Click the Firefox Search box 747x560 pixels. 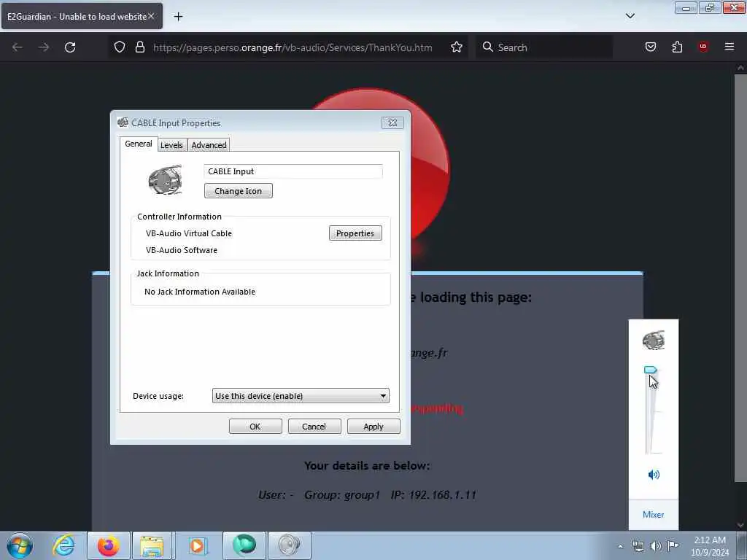(x=544, y=47)
